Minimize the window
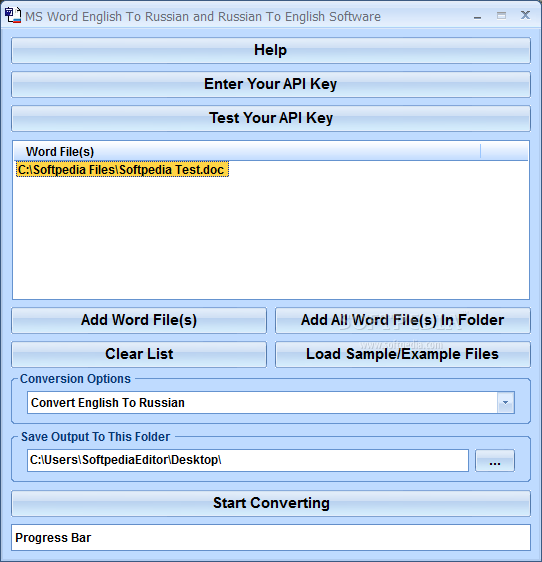542x562 pixels. point(477,16)
